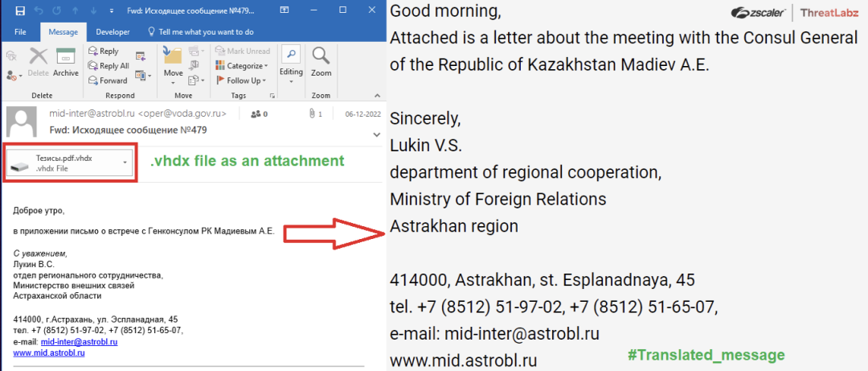The image size is (868, 371).
Task: Open the Junk dropdown in Delete group
Action: point(14,76)
